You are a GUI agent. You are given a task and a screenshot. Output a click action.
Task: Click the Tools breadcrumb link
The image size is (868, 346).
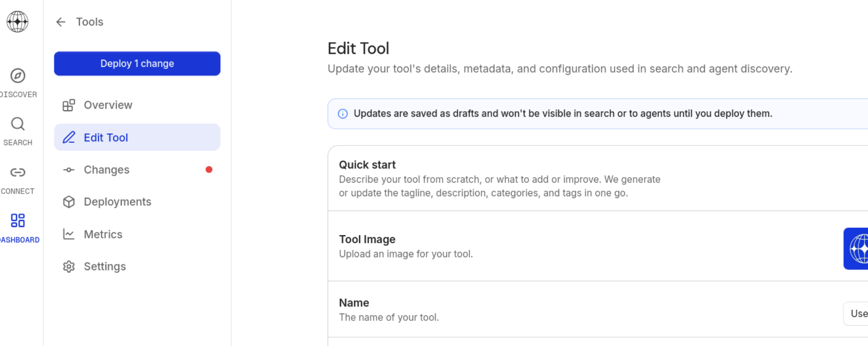coord(90,22)
